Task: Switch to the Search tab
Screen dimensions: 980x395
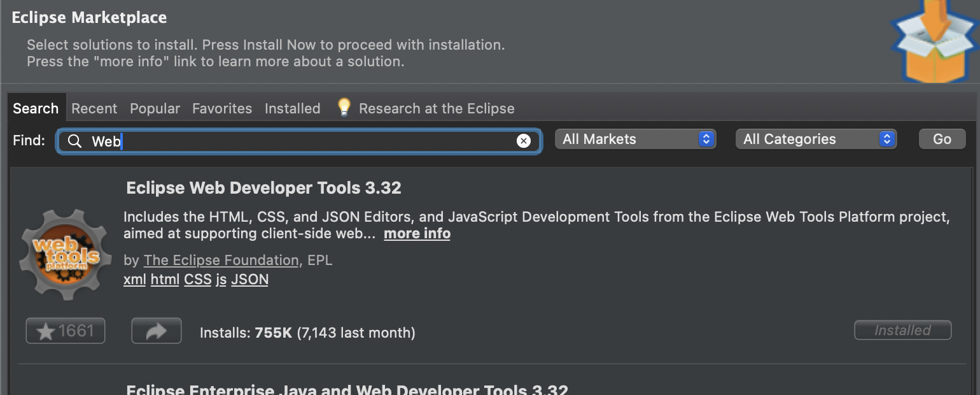Action: tap(36, 108)
